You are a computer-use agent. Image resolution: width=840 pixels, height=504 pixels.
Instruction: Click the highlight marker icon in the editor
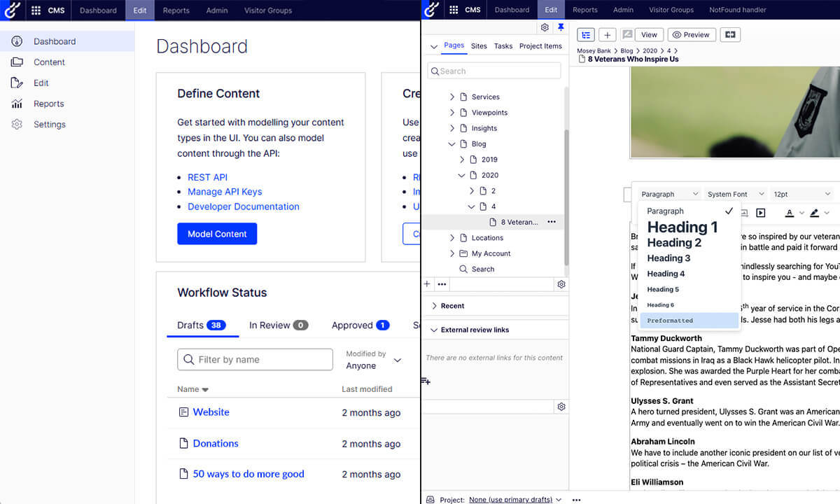tap(814, 213)
